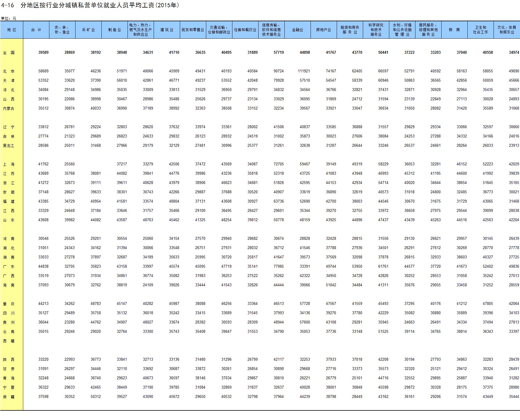Click Jilin total value 27774
Image resolution: width=520 pixels, height=420 pixels.
[43, 136]
